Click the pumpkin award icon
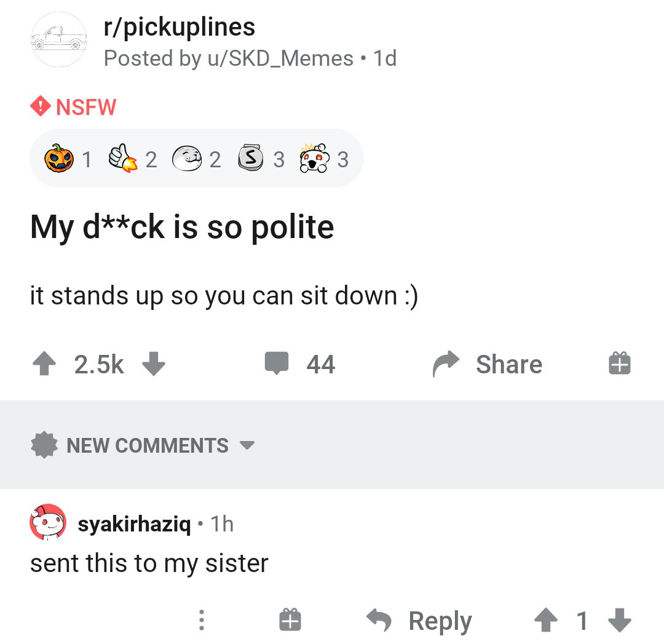 tap(60, 159)
